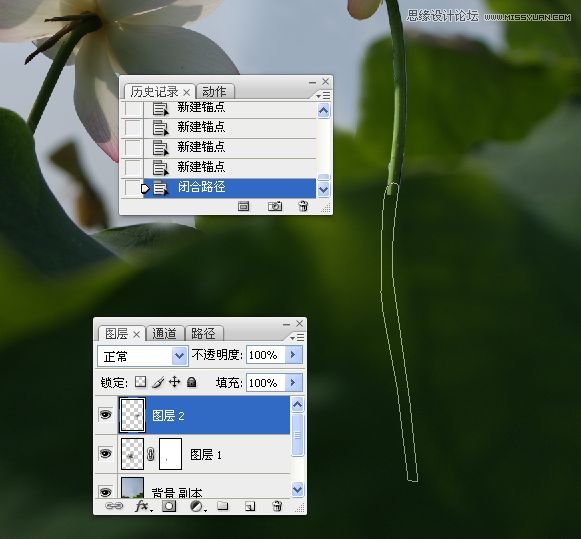Viewport: 581px width, 539px height.
Task: Delete current state trash icon in History panel
Action: 303,206
